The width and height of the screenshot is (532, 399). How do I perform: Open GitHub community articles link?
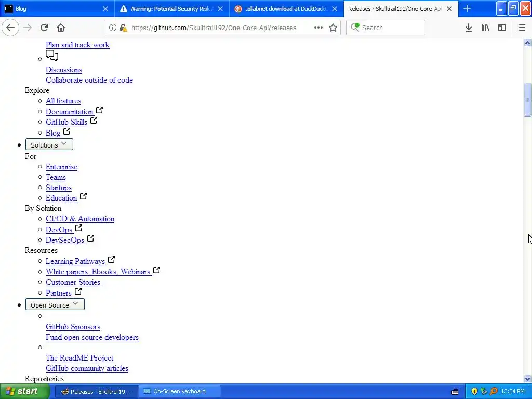click(87, 368)
